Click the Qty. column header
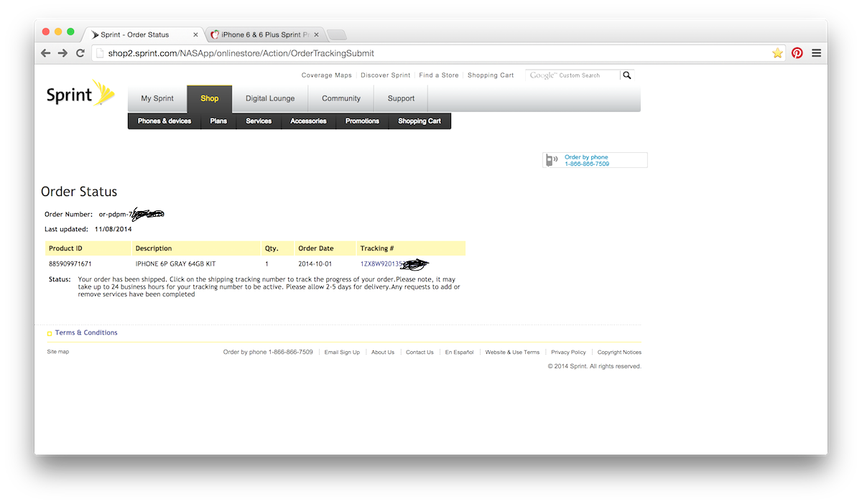 point(271,248)
